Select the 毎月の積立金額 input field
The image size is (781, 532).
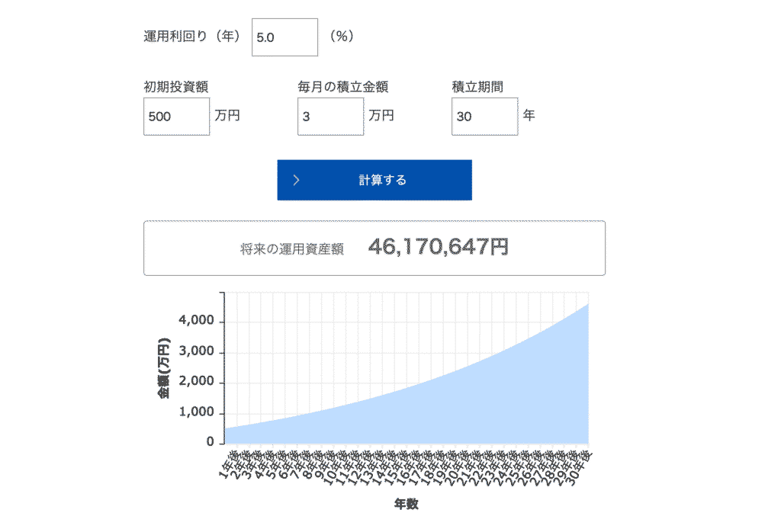click(x=331, y=117)
